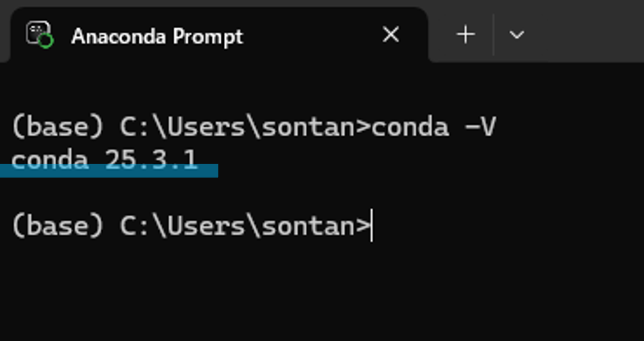Viewport: 644px width, 341px height.
Task: Click the Anaconda Prompt tab icon
Action: (39, 35)
